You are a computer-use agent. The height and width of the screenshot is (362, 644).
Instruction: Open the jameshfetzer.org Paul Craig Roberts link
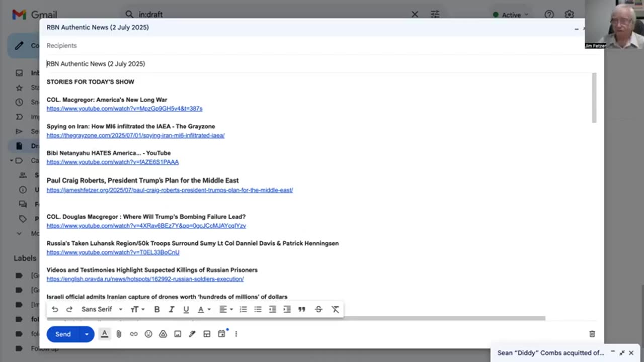tap(170, 190)
